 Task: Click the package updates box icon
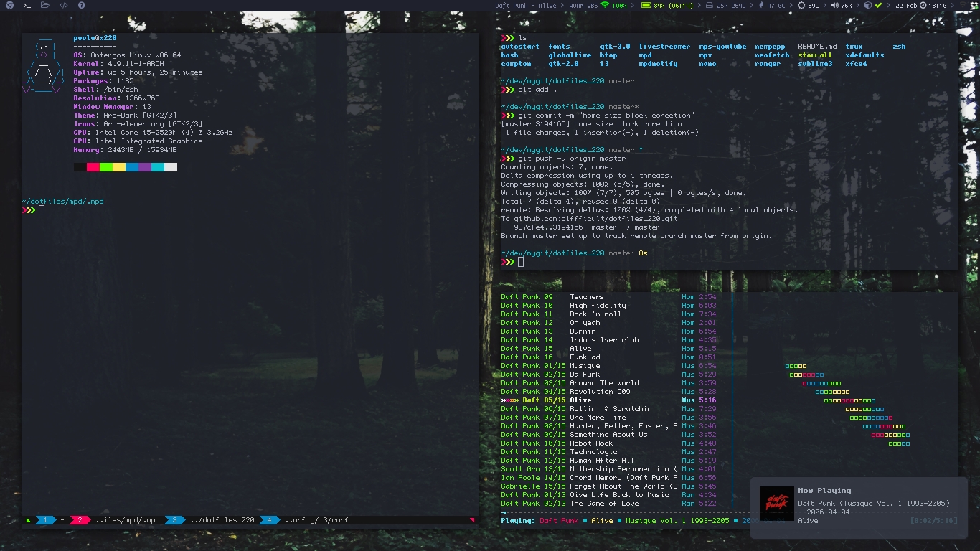pyautogui.click(x=867, y=5)
